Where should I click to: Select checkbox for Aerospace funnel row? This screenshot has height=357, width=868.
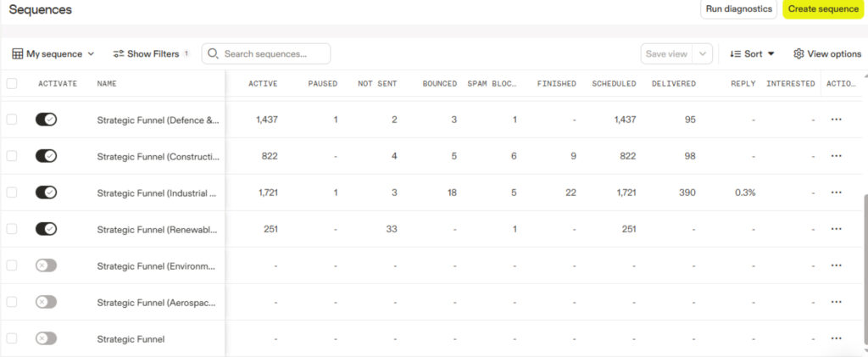12,302
